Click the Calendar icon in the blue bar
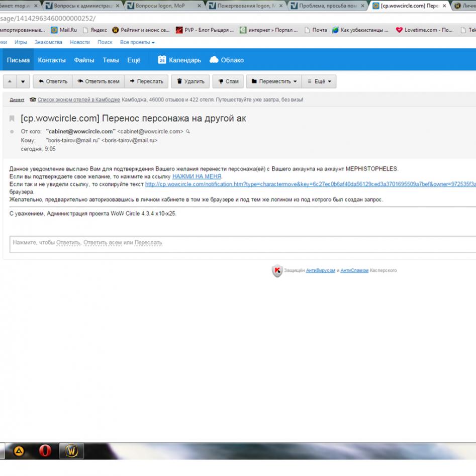Image resolution: width=476 pixels, height=476 pixels. (x=162, y=60)
